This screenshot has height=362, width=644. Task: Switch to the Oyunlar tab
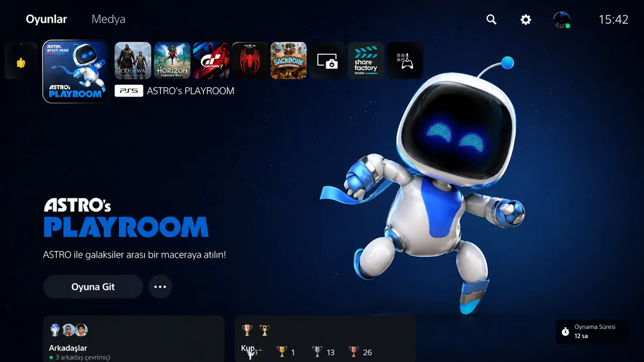coord(46,19)
